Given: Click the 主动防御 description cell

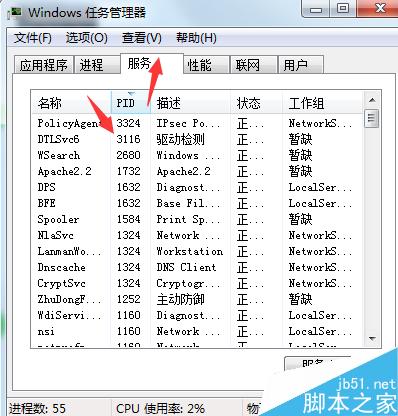Looking at the screenshot, I should tap(180, 299).
